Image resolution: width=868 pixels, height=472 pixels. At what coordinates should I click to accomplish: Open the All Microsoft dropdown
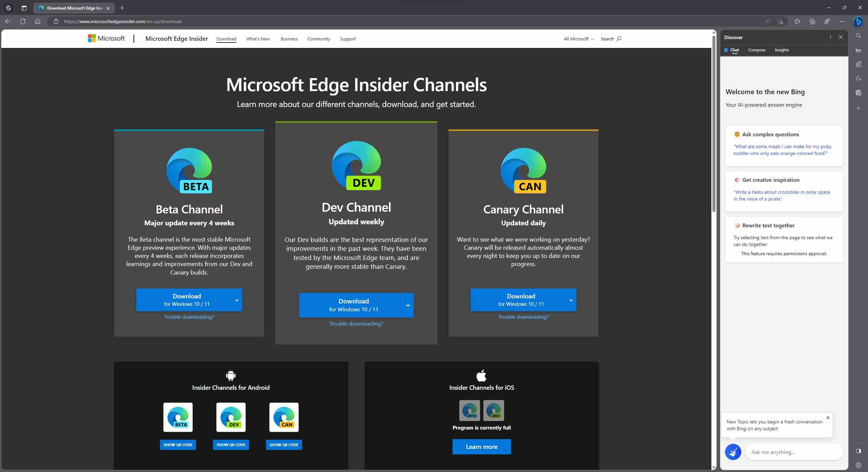(579, 39)
